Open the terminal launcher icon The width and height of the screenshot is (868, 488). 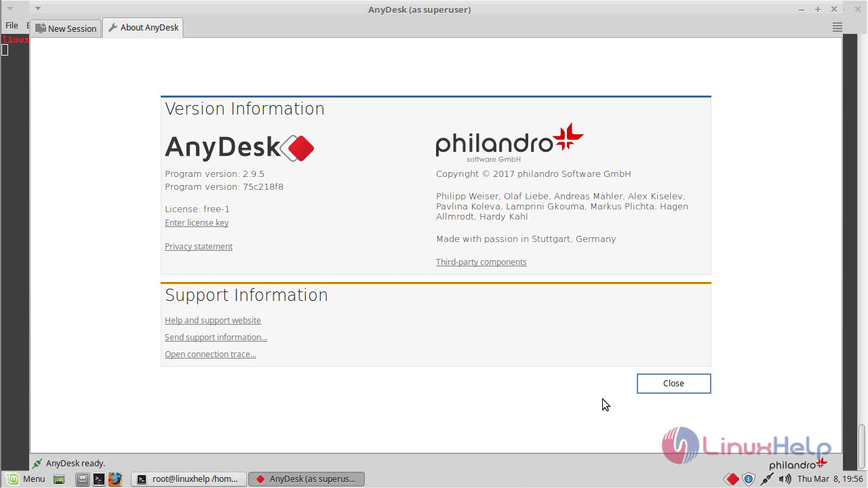tap(99, 479)
